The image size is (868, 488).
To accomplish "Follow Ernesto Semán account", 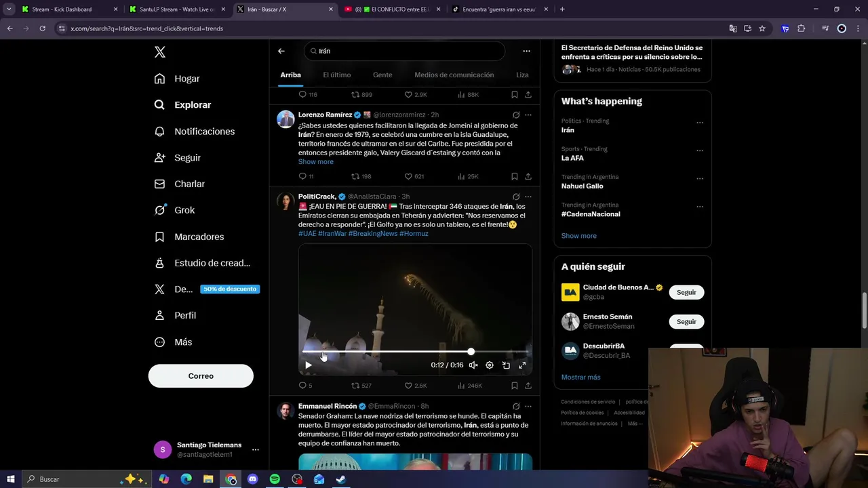I will (686, 322).
